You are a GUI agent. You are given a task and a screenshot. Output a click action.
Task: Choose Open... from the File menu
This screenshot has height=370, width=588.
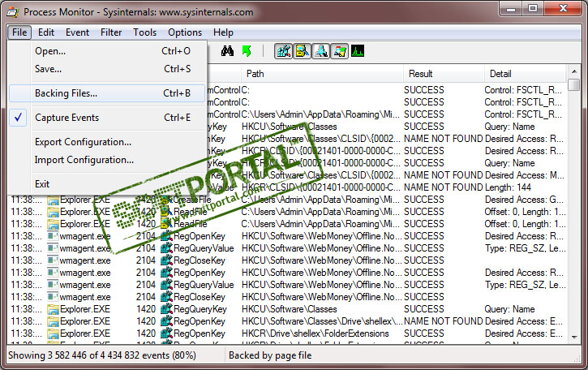107,51
